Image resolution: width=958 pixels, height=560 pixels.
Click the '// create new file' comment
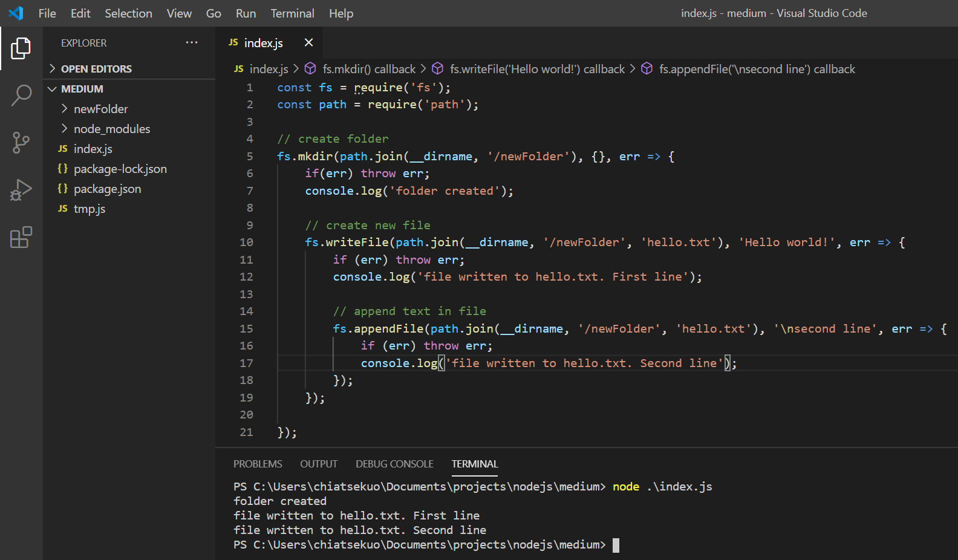368,225
